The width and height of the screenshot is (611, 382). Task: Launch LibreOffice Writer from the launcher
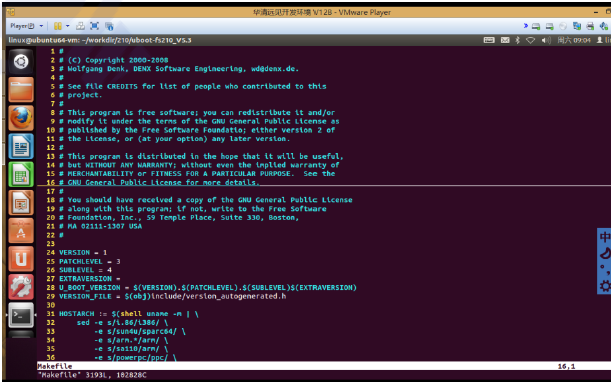pos(21,146)
